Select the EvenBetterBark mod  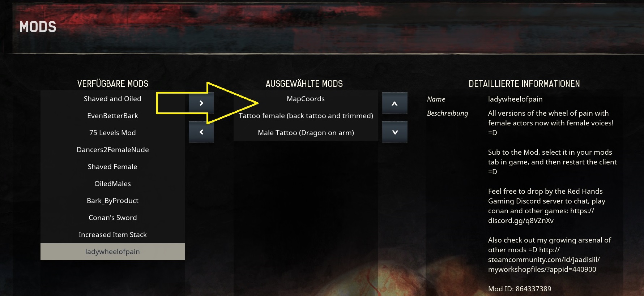tap(112, 116)
